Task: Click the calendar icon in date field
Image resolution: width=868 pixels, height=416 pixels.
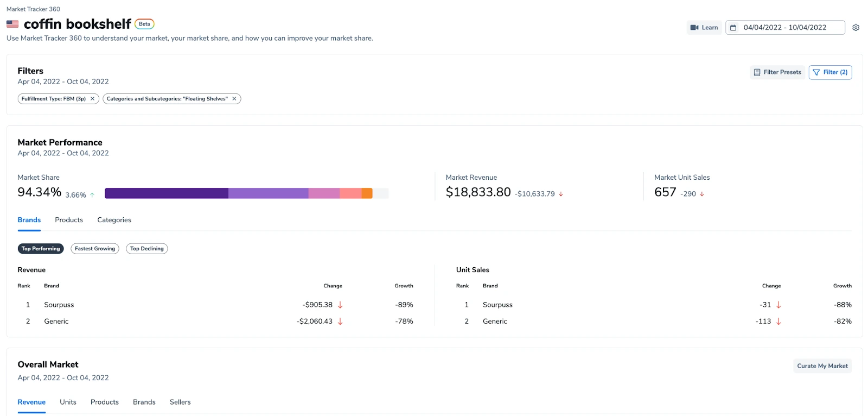Action: 733,28
